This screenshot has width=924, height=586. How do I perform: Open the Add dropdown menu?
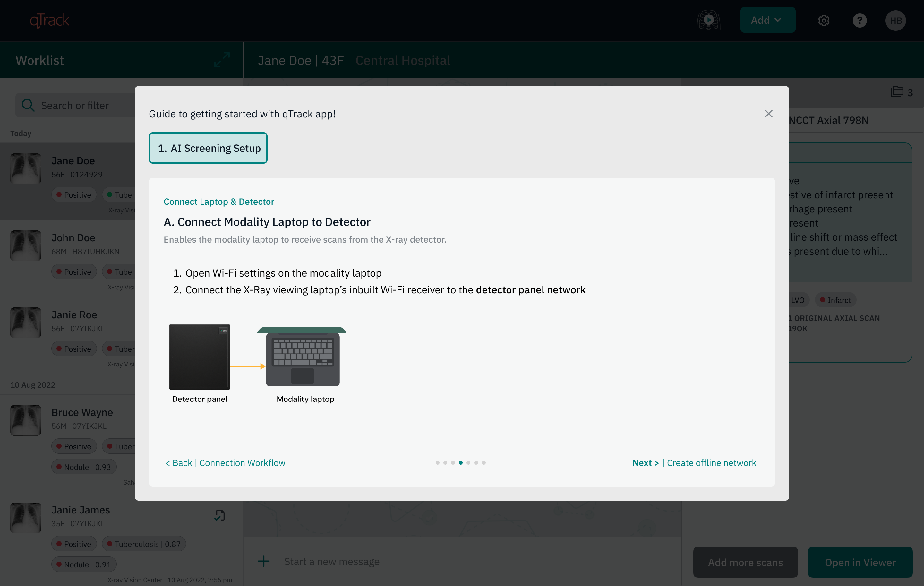(x=767, y=20)
